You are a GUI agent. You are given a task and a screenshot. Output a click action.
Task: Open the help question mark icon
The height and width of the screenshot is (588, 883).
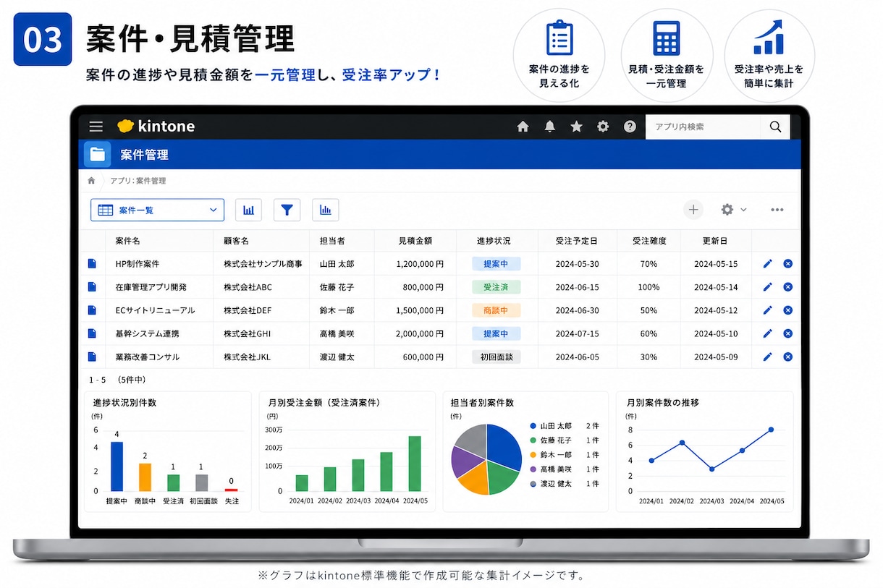pos(630,127)
